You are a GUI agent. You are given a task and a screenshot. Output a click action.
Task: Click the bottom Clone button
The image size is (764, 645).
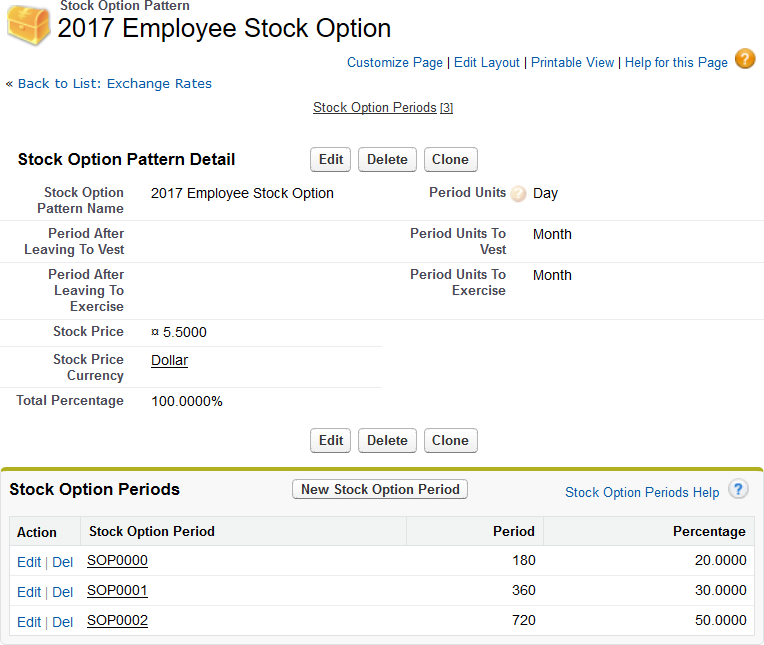coord(450,440)
